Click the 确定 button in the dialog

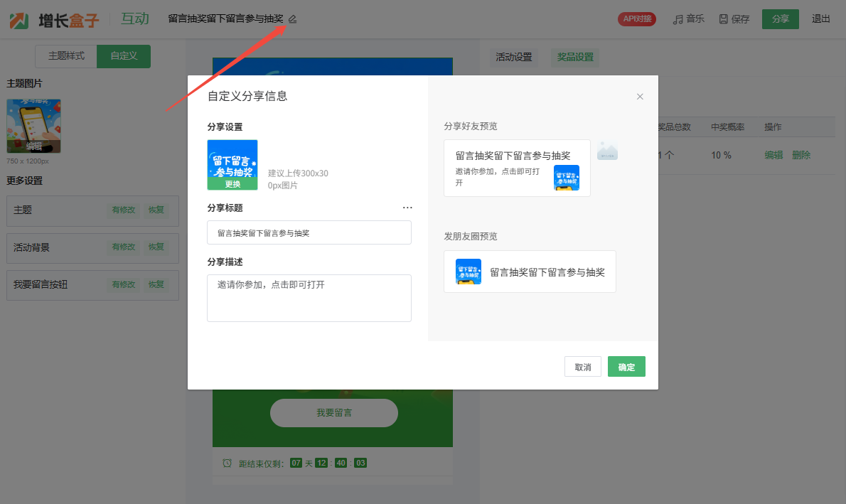(626, 367)
